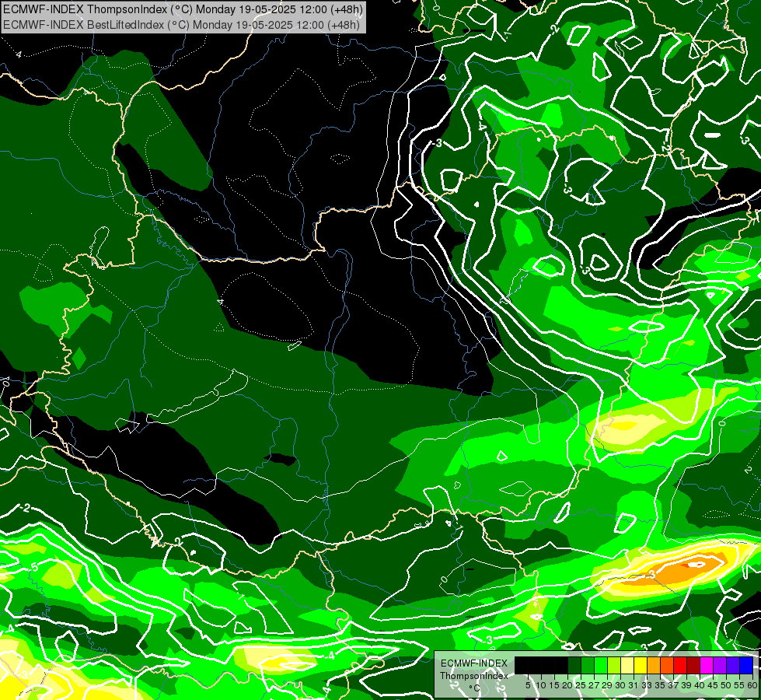Image resolution: width=761 pixels, height=700 pixels.
Task: Click the '°C' unit label in the legend
Action: click(x=475, y=688)
